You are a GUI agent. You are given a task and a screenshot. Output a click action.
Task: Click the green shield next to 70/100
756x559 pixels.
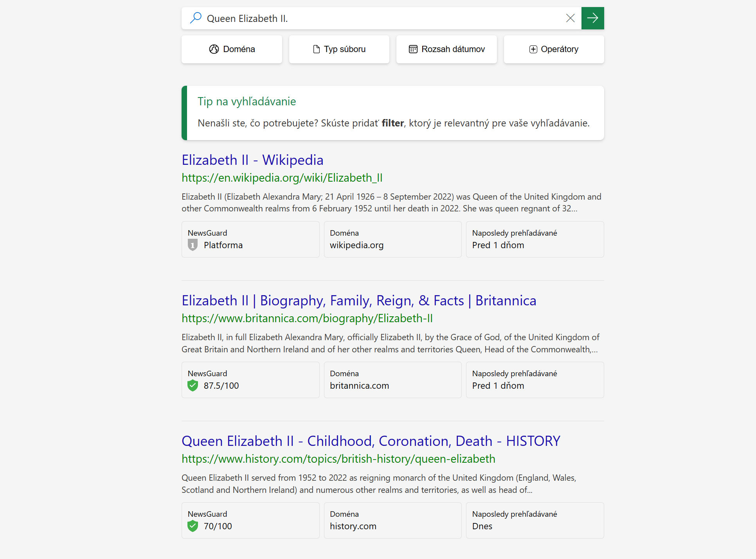pyautogui.click(x=193, y=526)
